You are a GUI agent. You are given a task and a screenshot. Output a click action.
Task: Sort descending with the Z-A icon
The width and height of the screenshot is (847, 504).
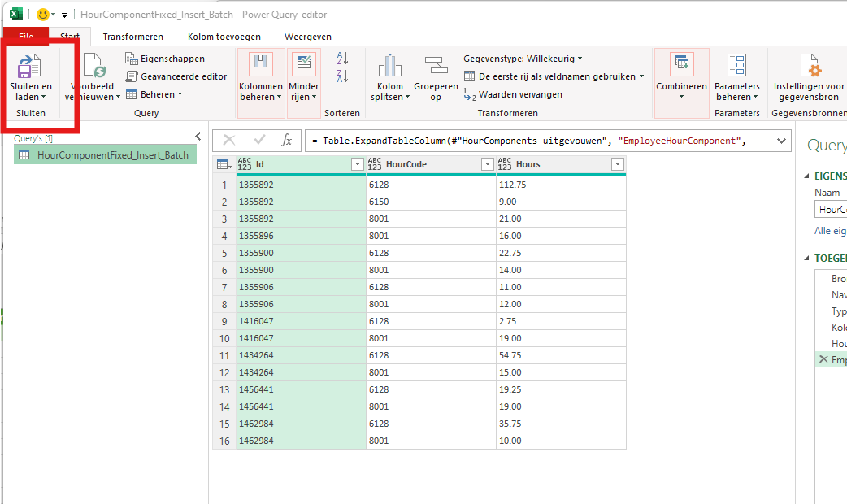(x=342, y=76)
